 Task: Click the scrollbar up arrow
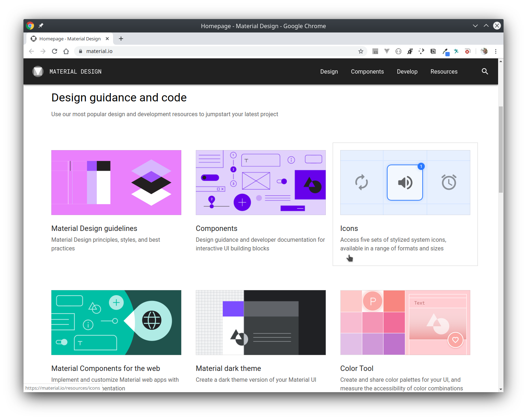(x=501, y=61)
